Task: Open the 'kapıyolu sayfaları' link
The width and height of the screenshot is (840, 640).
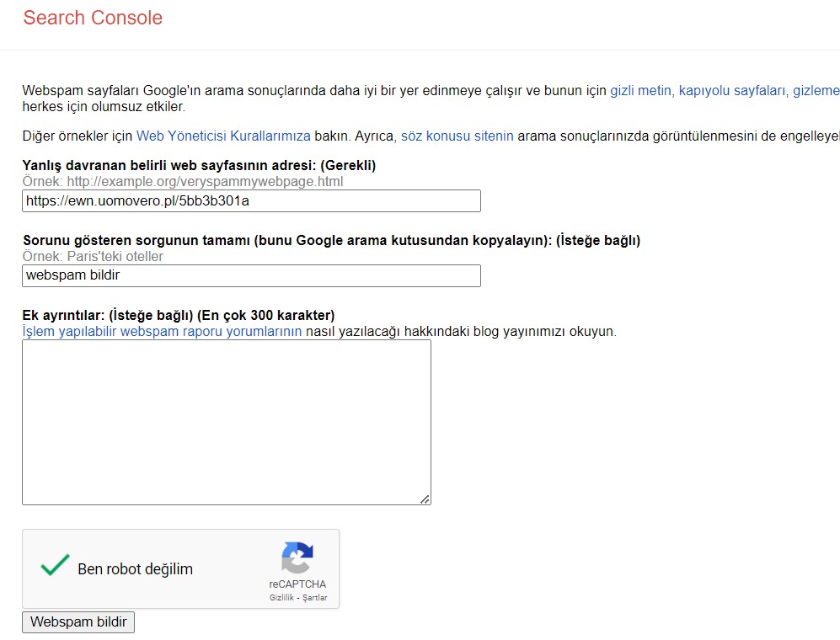Action: (x=732, y=90)
